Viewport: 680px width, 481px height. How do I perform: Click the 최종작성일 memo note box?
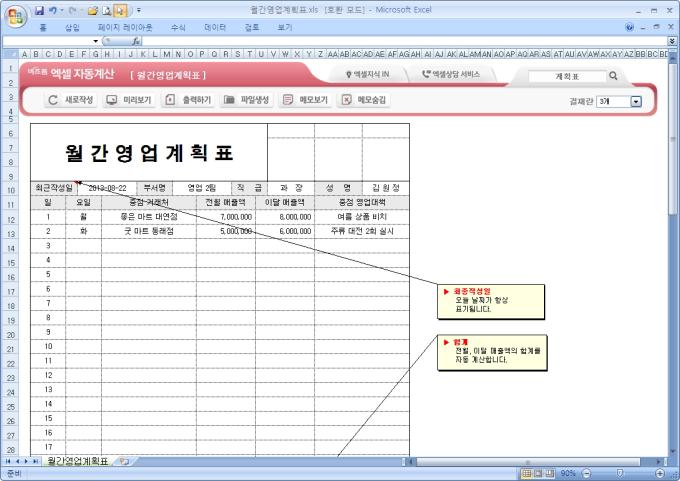point(491,301)
